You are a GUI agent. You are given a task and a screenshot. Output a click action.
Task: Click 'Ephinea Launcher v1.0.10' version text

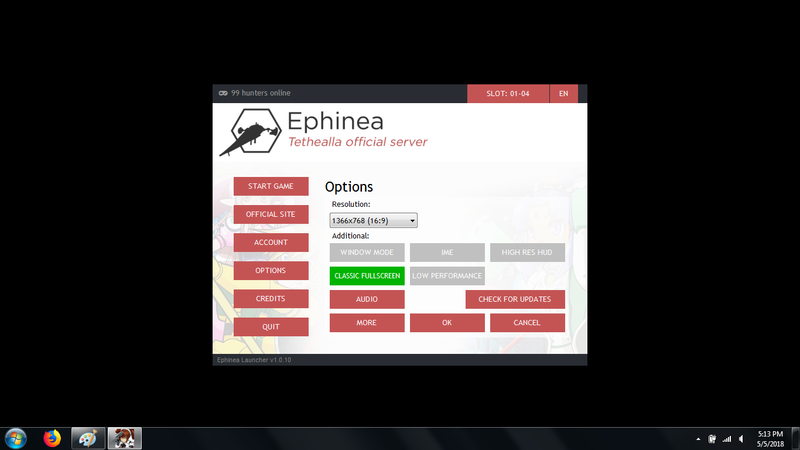click(254, 360)
